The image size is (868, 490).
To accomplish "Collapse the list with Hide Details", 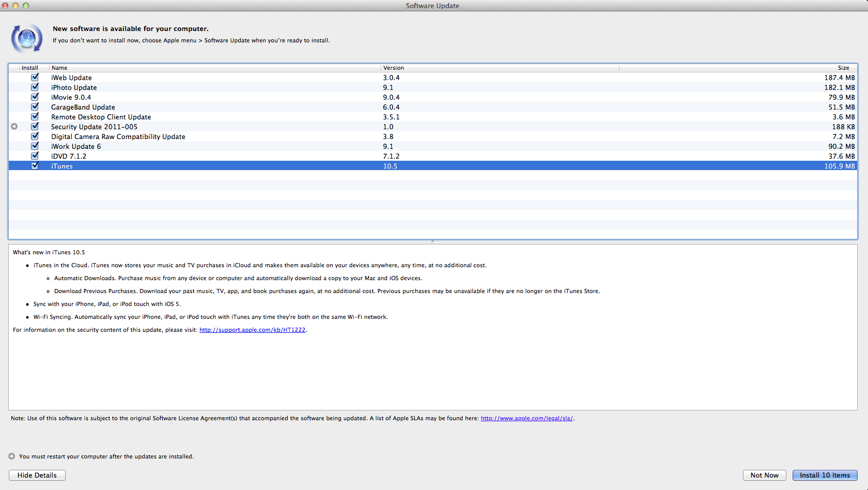I will click(37, 475).
